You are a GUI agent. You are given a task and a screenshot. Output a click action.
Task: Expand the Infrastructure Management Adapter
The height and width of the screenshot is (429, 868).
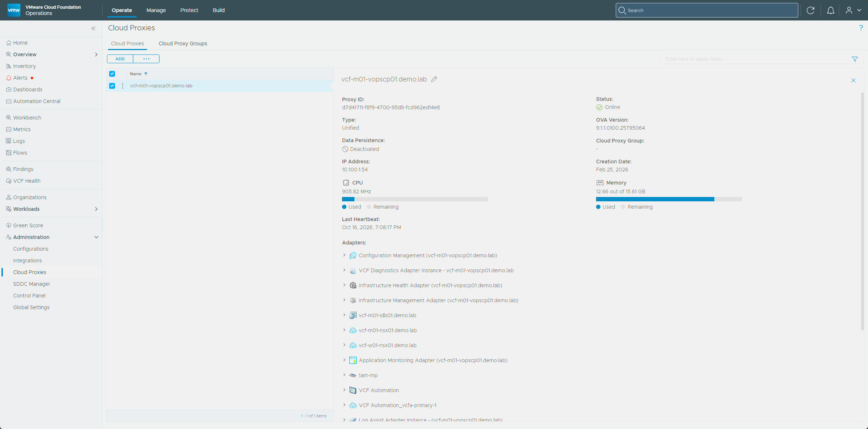[344, 300]
